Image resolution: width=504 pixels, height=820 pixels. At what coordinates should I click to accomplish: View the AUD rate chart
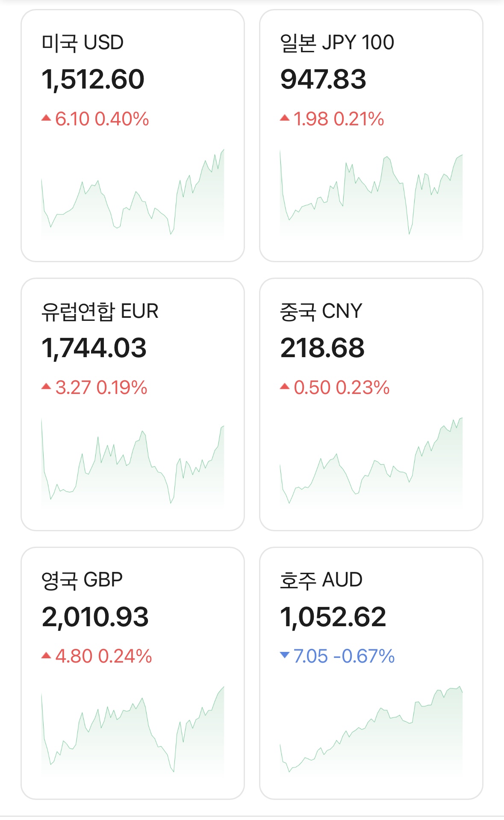tap(371, 731)
